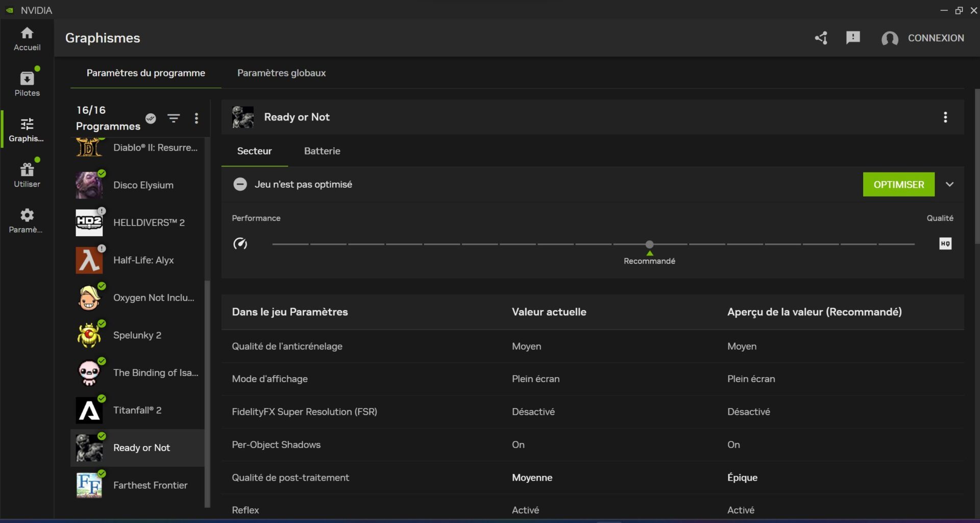Switch to Paramètres globaux tab

click(281, 73)
